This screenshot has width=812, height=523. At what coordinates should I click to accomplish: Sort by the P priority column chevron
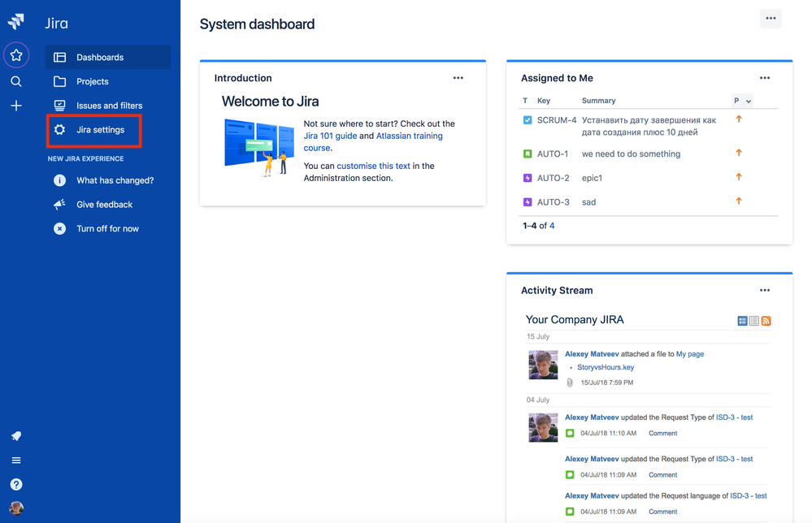(x=749, y=101)
